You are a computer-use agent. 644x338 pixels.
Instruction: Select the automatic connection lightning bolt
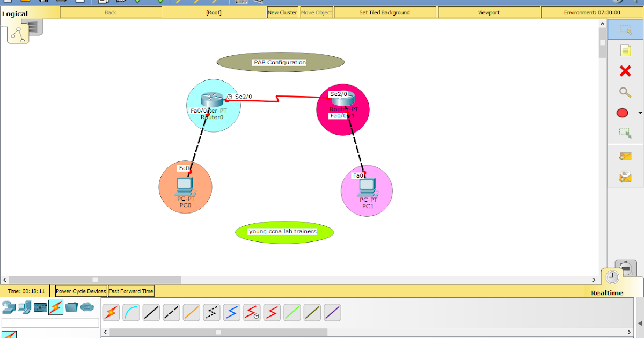[x=111, y=312]
